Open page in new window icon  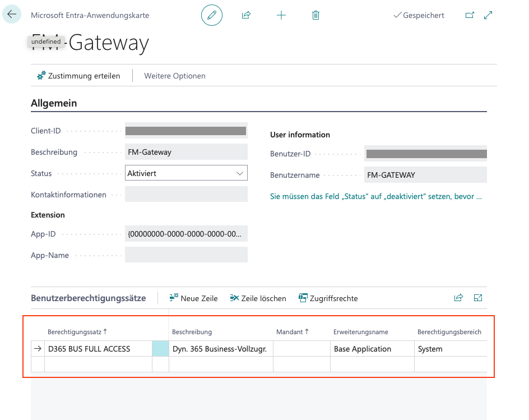(470, 15)
